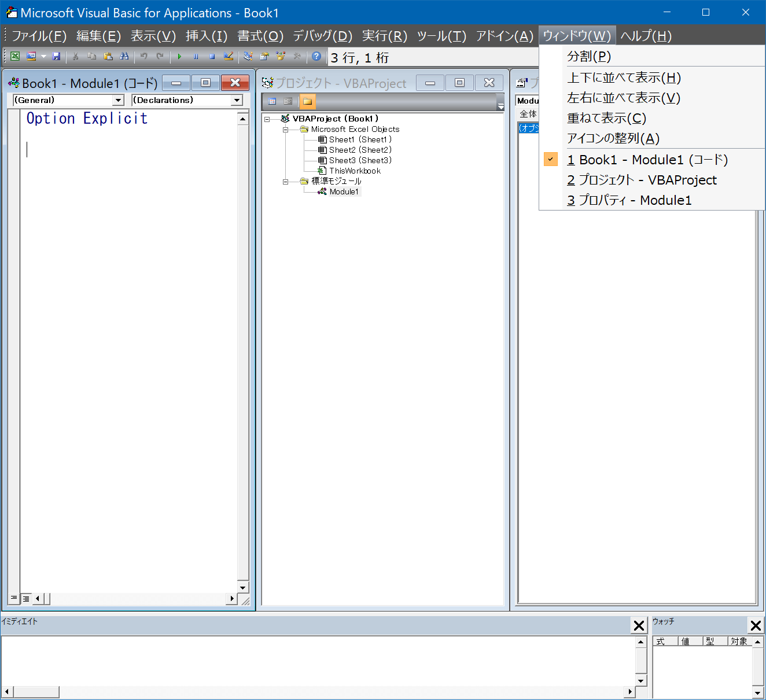
Task: Choose 重ねて表示(C) from the Window menu
Action: (606, 117)
